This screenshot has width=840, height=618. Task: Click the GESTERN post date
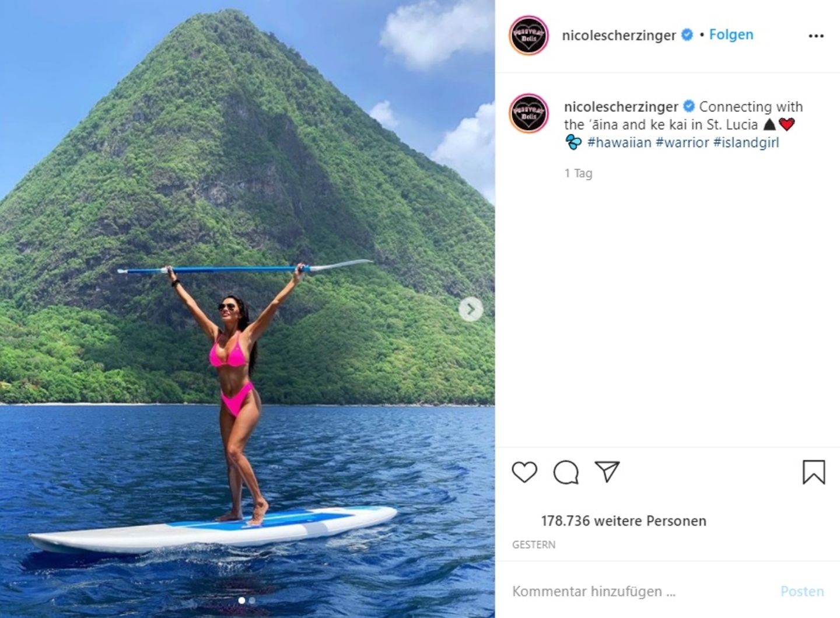pos(533,544)
